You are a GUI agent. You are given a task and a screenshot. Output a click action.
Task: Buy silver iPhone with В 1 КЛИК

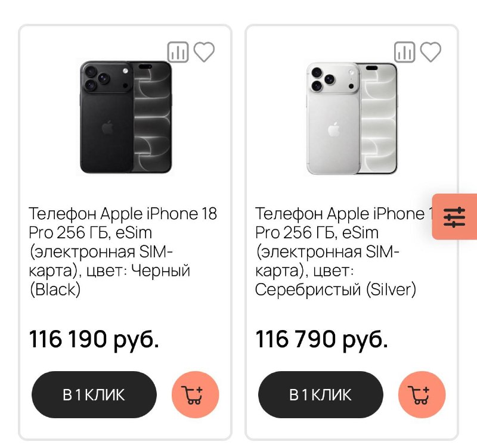(x=321, y=394)
